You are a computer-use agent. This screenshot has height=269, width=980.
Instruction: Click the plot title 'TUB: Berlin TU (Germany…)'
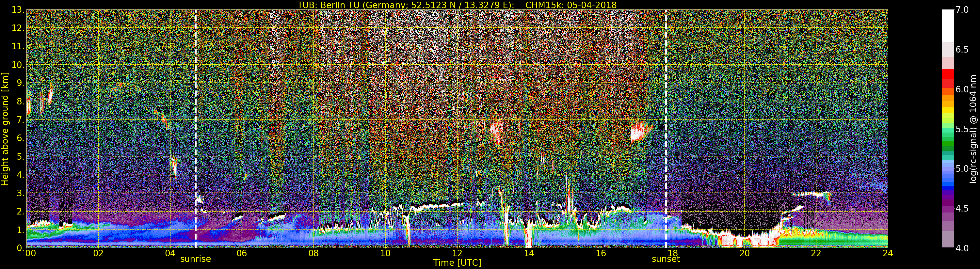457,5
